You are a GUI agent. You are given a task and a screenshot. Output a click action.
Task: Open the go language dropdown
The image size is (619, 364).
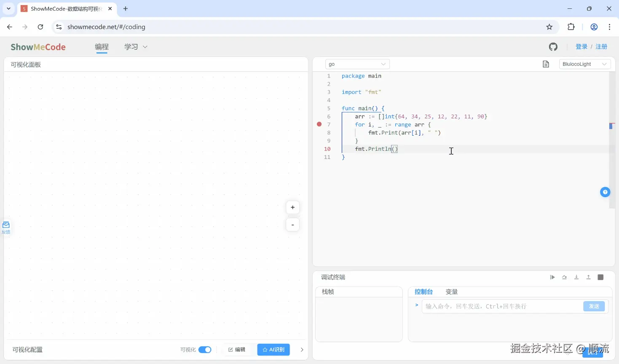tap(357, 64)
